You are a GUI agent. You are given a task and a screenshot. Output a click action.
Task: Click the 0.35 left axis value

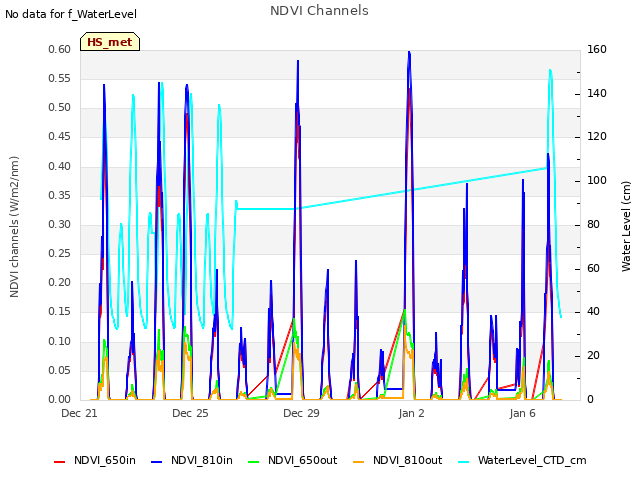coord(60,195)
